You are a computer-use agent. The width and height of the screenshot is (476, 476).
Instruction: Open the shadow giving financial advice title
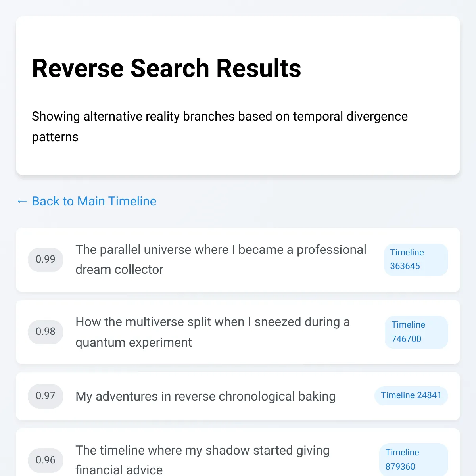coord(202,460)
